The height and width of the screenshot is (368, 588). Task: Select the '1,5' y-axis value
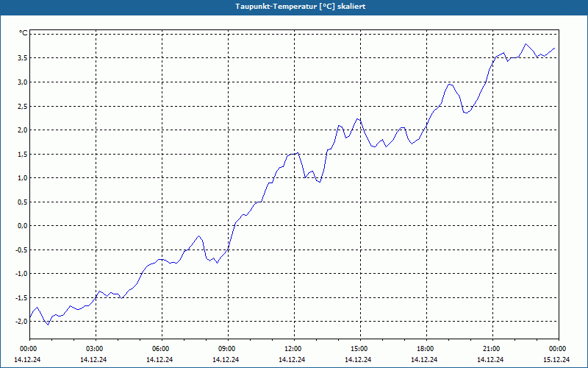click(x=23, y=154)
